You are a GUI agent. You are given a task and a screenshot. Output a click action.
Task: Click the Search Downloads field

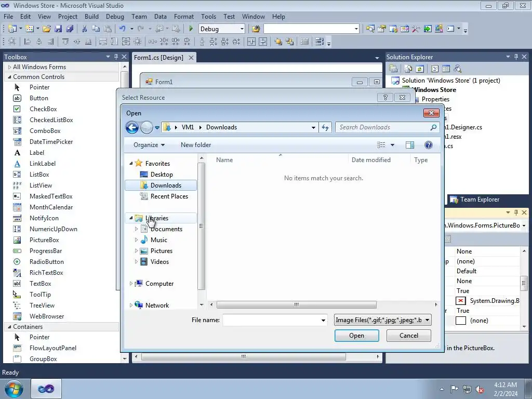pyautogui.click(x=387, y=127)
